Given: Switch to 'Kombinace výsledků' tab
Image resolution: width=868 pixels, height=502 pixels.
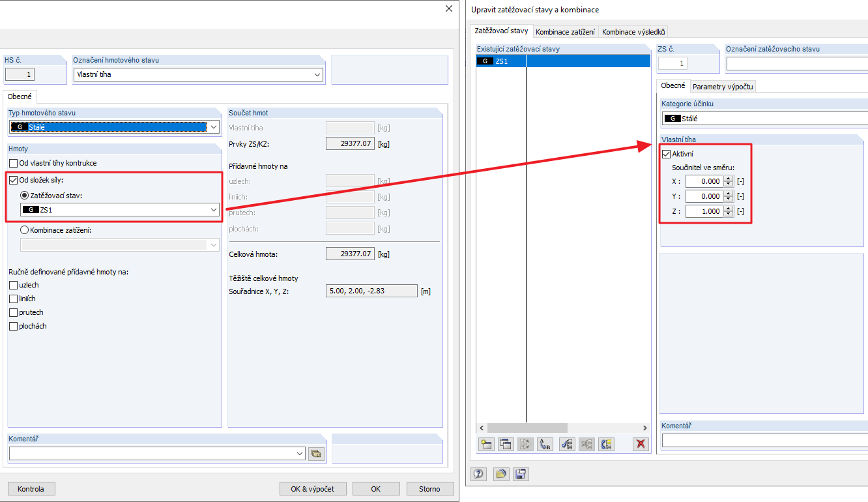Looking at the screenshot, I should [633, 31].
